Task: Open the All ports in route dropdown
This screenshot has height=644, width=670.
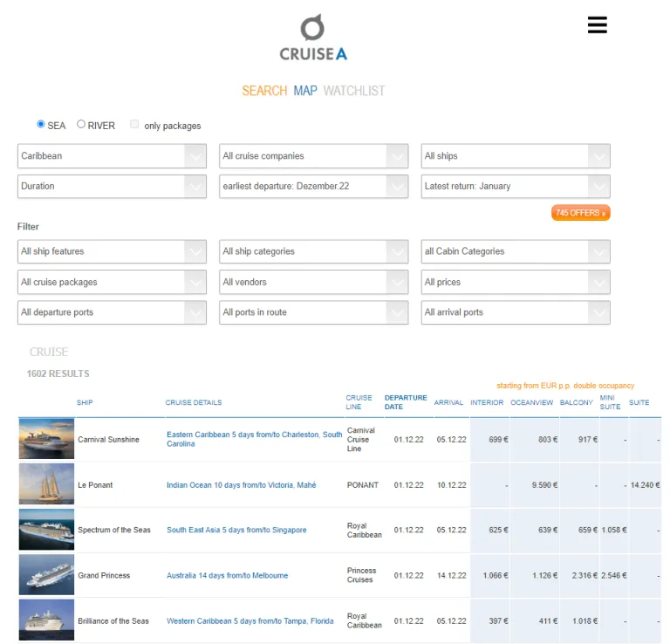Action: pos(314,312)
